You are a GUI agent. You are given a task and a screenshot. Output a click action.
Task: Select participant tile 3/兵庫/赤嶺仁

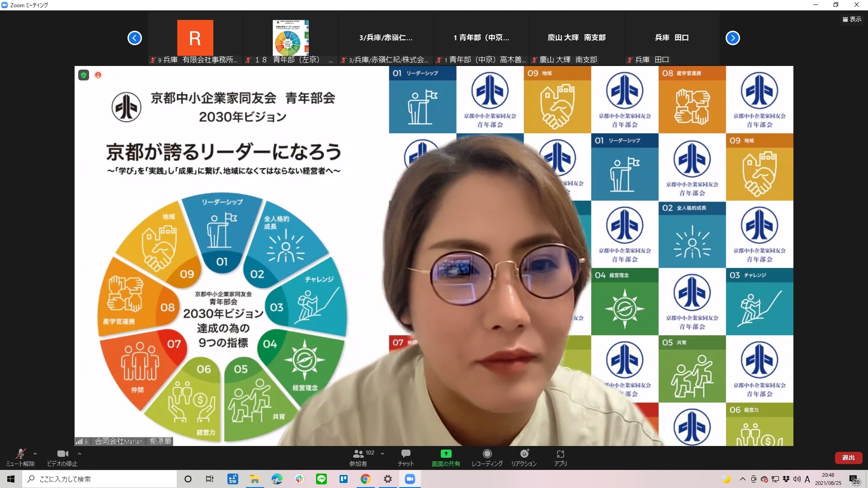pyautogui.click(x=386, y=38)
